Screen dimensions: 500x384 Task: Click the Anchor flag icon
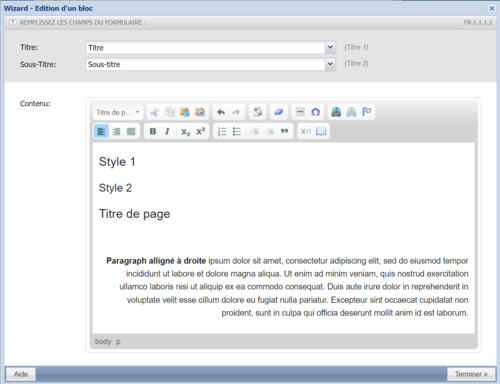click(x=367, y=112)
